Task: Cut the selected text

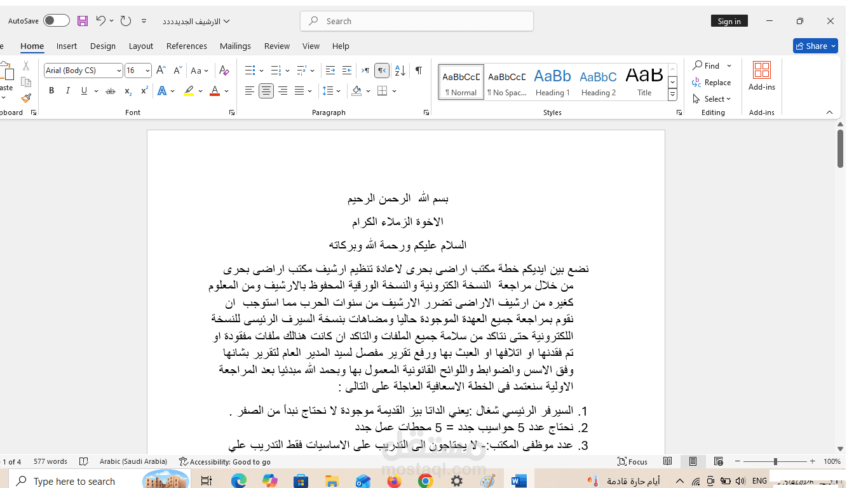Action: pos(26,65)
